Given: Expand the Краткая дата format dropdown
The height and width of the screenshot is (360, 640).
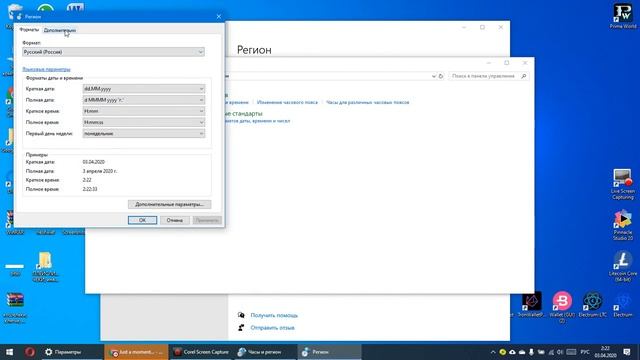Looking at the screenshot, I should point(144,89).
